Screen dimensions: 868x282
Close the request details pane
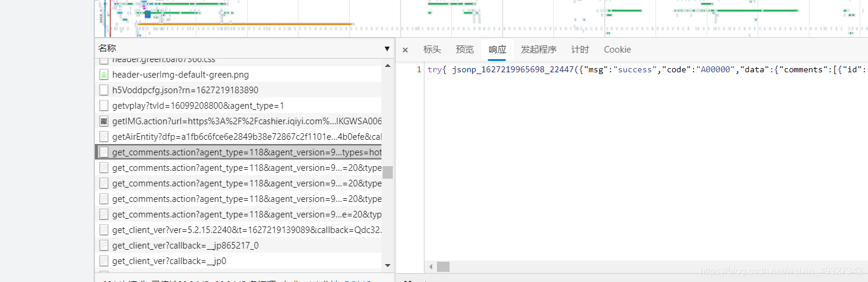405,50
